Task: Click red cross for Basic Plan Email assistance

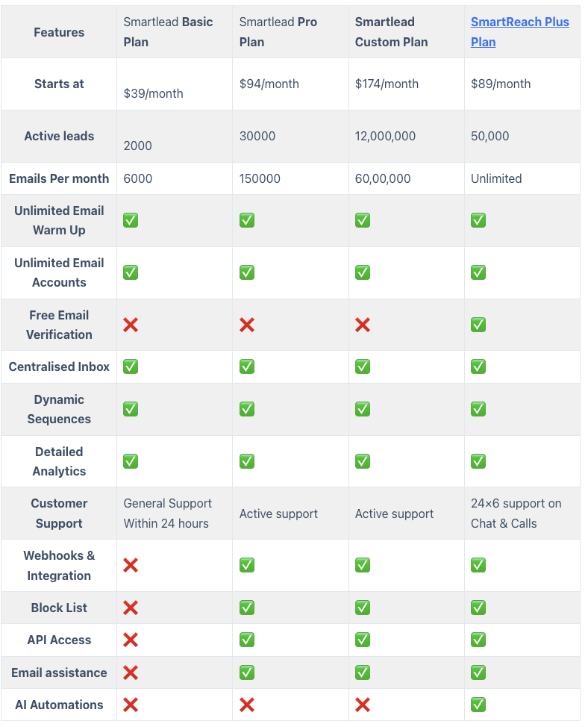Action: (x=131, y=673)
